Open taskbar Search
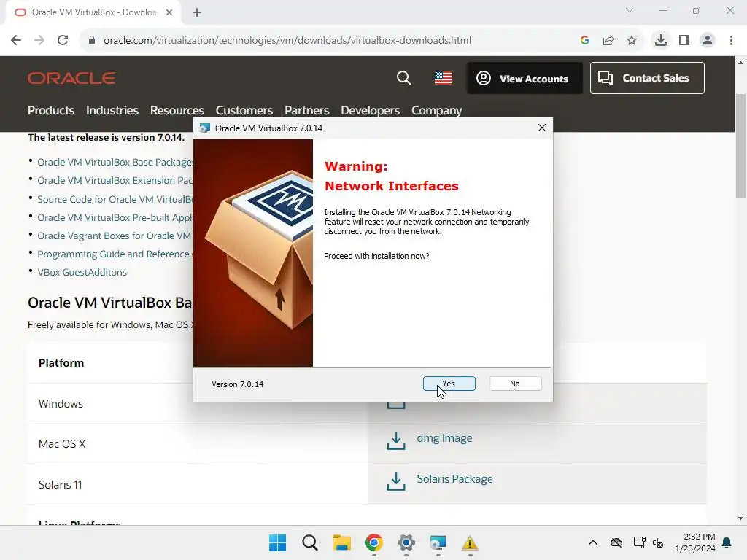The width and height of the screenshot is (747, 560). [x=309, y=542]
